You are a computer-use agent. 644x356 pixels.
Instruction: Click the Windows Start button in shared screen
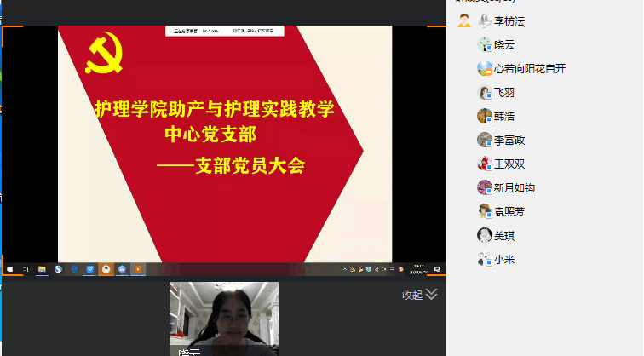pyautogui.click(x=10, y=269)
